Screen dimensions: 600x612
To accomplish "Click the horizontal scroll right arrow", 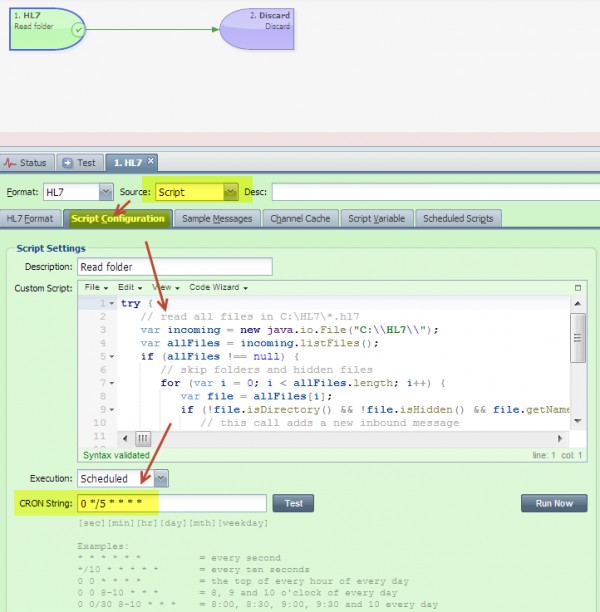I will pos(560,438).
